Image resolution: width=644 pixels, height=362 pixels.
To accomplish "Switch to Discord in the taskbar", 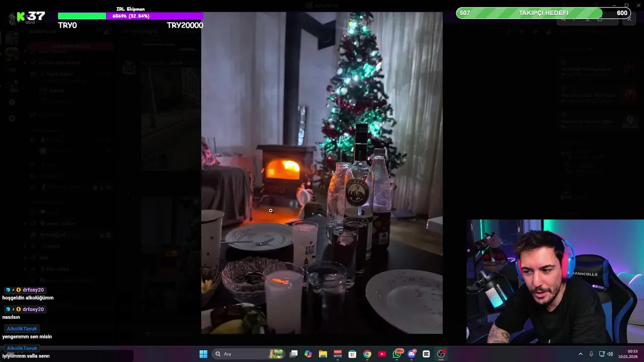I will (412, 354).
